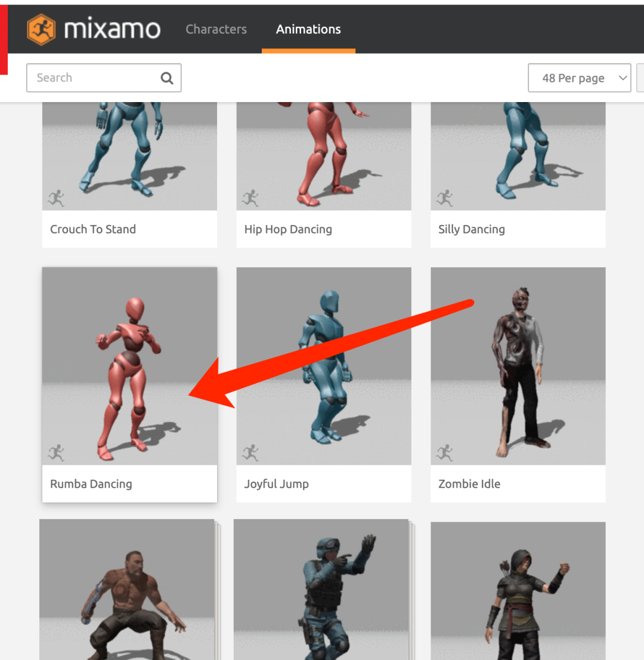Click the Silly Dancing animation title
The height and width of the screenshot is (660, 644).
point(472,229)
